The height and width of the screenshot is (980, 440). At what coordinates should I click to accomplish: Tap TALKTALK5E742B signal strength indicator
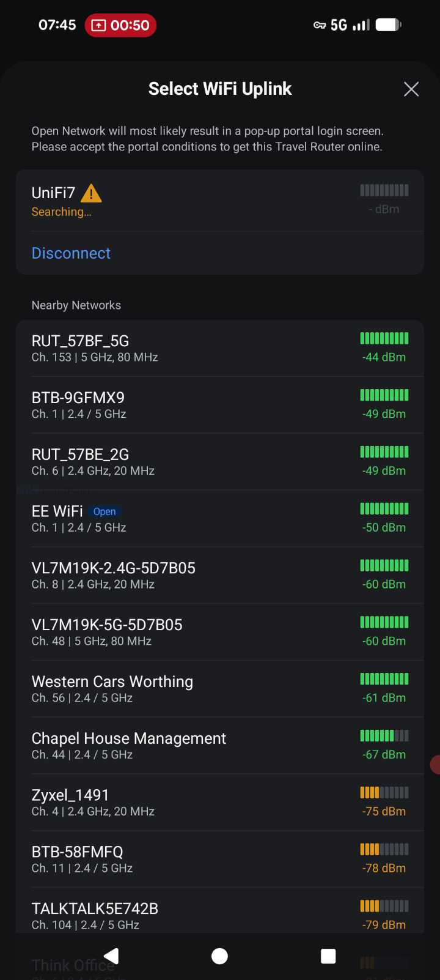[x=384, y=906]
